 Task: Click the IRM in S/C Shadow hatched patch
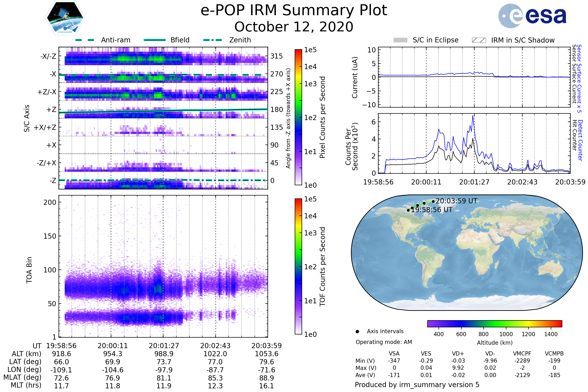[x=479, y=40]
